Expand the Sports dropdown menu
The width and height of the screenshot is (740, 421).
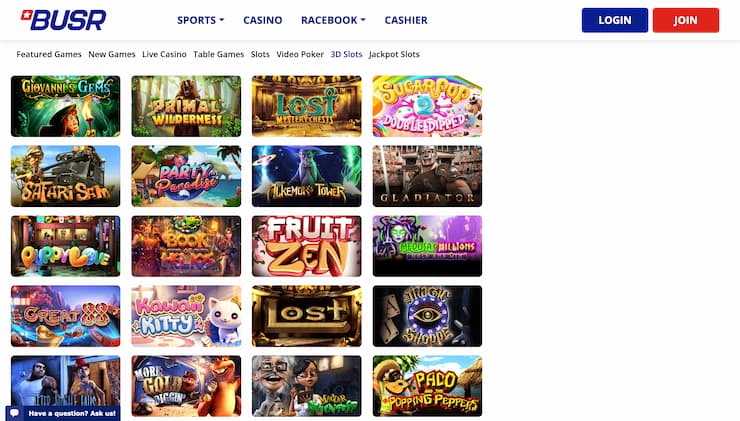(x=201, y=20)
